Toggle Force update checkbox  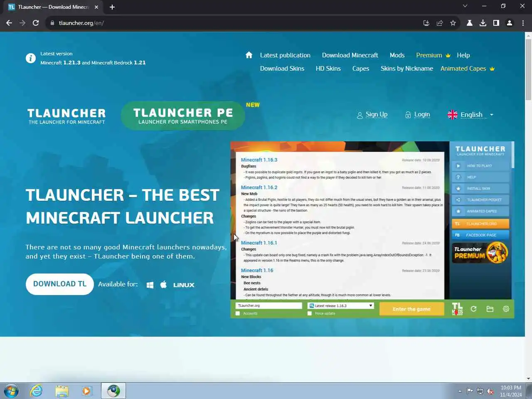pyautogui.click(x=310, y=313)
